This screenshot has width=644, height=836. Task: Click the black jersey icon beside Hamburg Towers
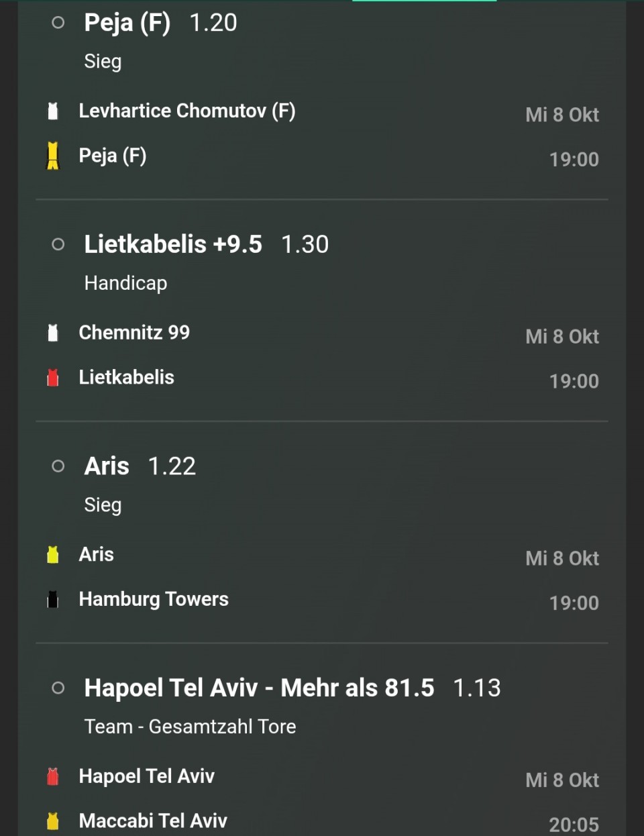[x=53, y=600]
